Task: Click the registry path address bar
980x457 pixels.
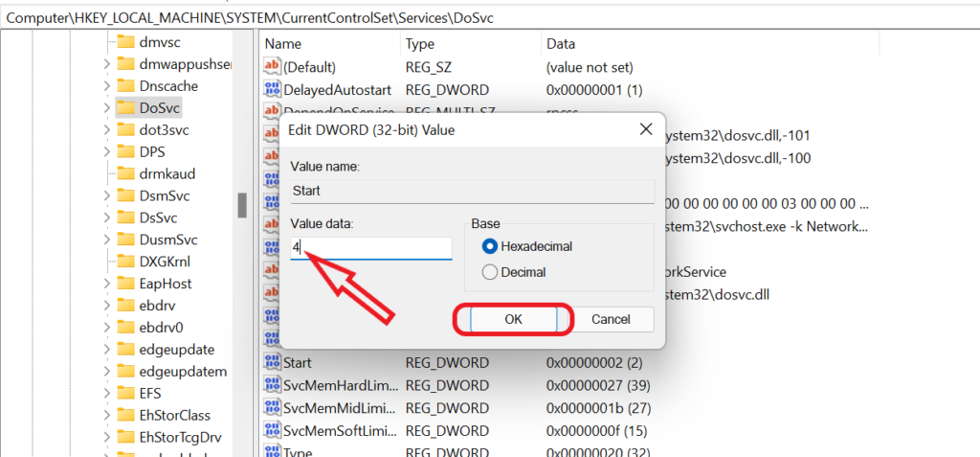Action: (x=490, y=18)
